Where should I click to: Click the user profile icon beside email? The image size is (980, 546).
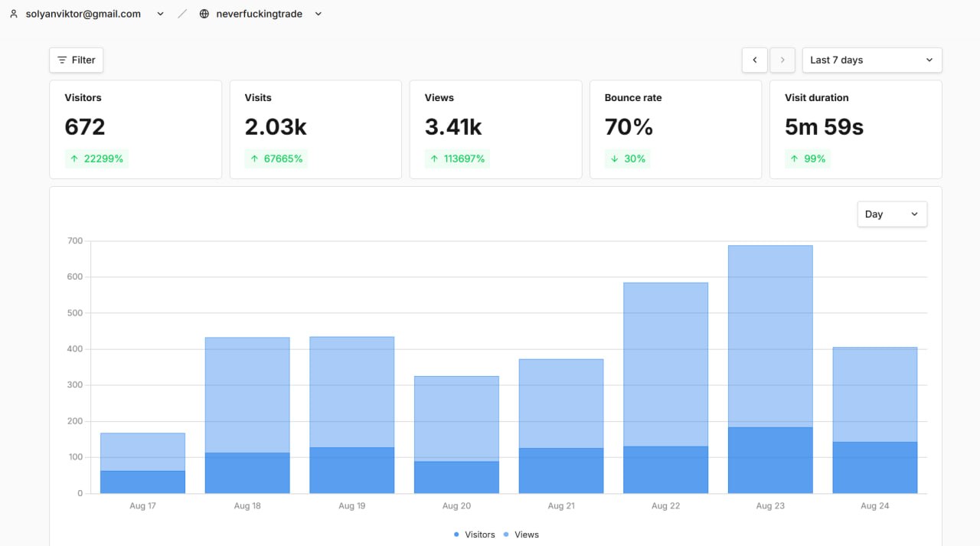(13, 14)
